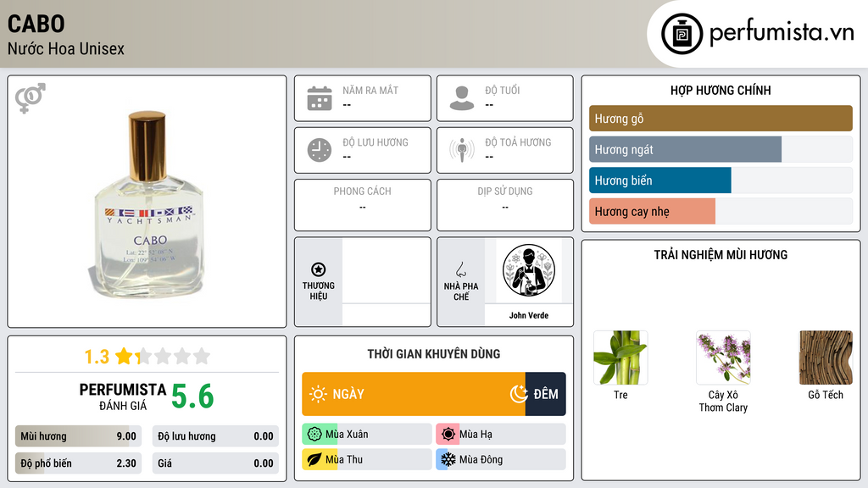Screen dimensions: 868x488
Task: Click the Mùi hương 9.00 score bar
Action: click(78, 436)
